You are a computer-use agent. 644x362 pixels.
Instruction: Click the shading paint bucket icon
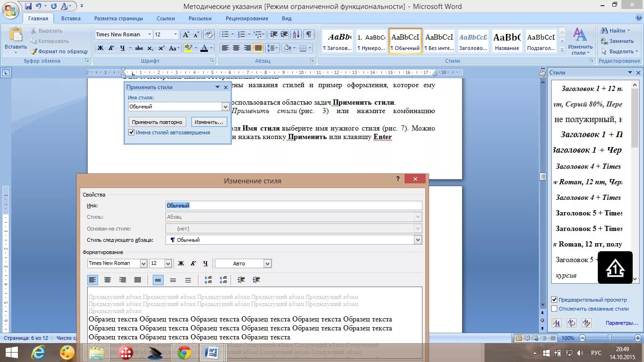coord(286,48)
